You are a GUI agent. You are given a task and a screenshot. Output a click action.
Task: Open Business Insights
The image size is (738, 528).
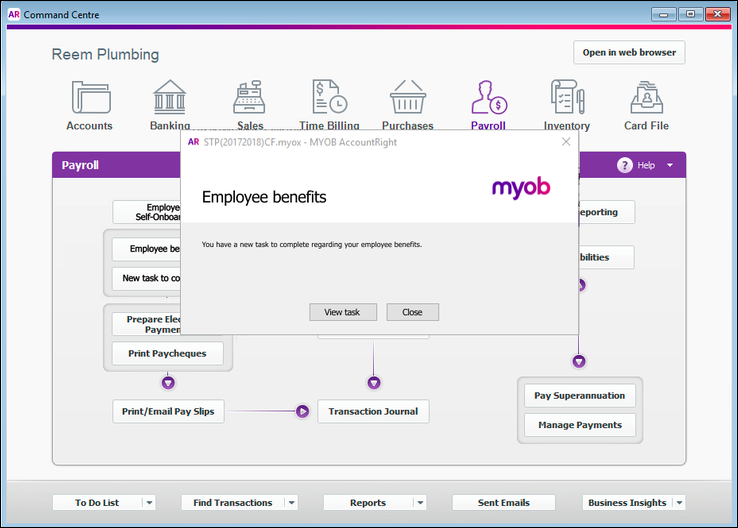pos(627,503)
